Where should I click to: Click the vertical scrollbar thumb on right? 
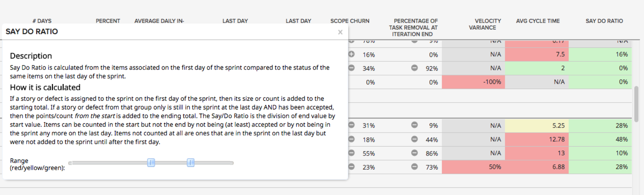[x=636, y=104]
